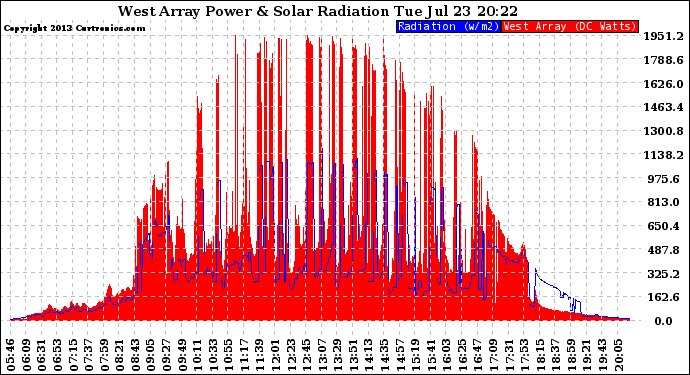Click the 15:19 time label
This screenshot has width=690, height=375.
(x=415, y=355)
